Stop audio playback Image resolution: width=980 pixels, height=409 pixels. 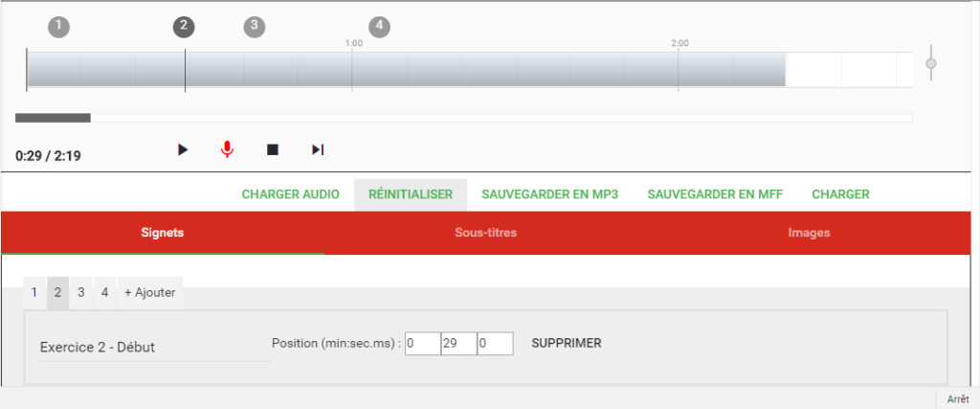coord(273,149)
